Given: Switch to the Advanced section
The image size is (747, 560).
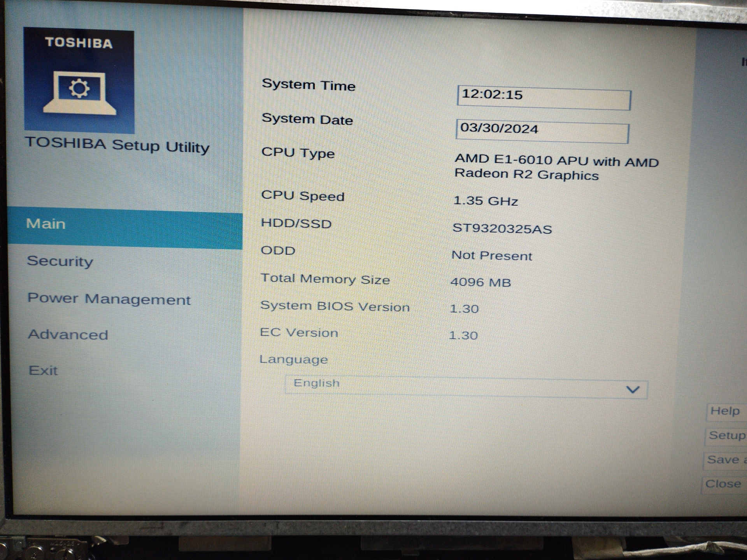Looking at the screenshot, I should 68,334.
